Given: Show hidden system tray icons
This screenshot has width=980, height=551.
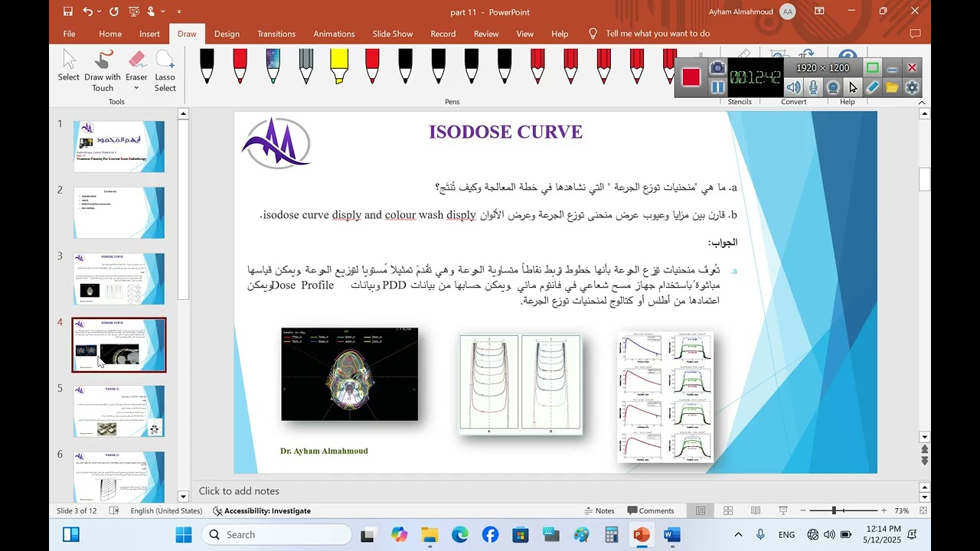Looking at the screenshot, I should pyautogui.click(x=738, y=535).
